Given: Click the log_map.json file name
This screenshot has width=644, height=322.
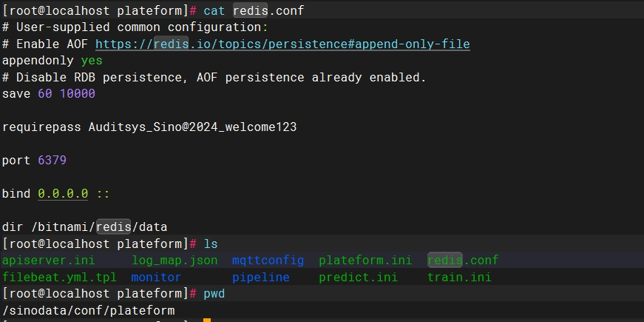Looking at the screenshot, I should tap(174, 260).
